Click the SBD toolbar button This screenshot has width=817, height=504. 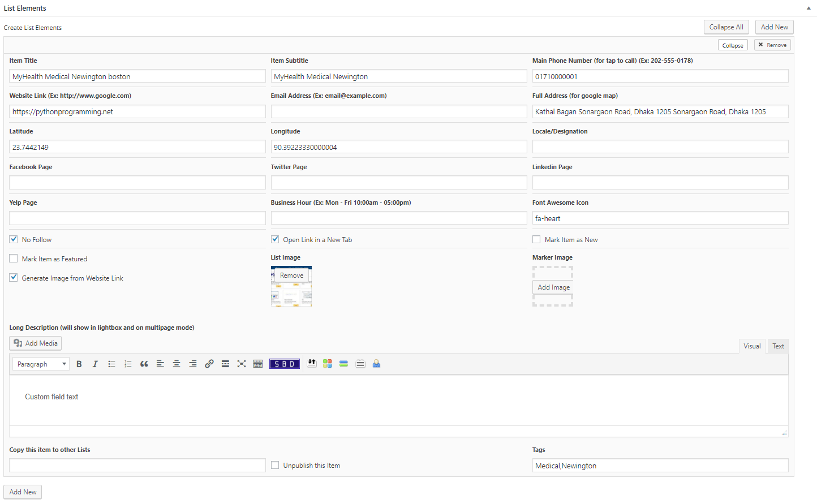285,364
